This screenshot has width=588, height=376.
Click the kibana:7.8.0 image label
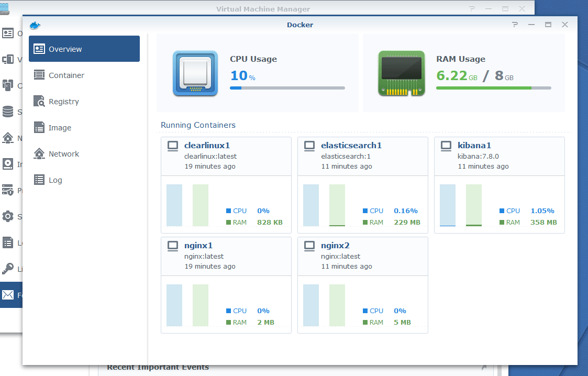pos(478,157)
